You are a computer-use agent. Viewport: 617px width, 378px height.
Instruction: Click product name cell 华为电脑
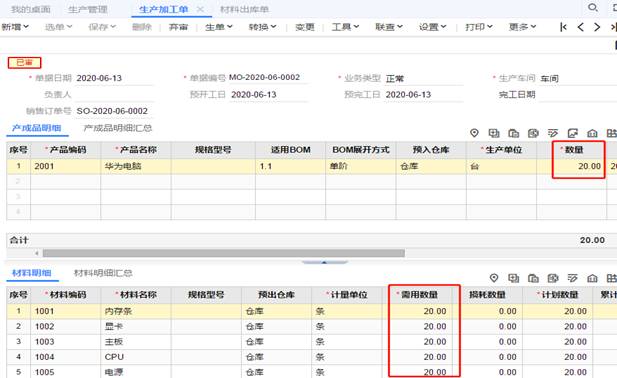point(136,166)
